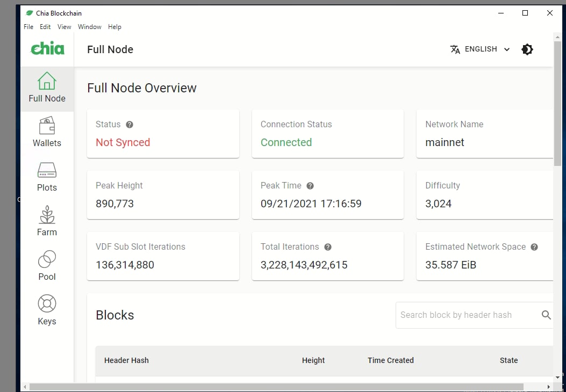566x392 pixels.
Task: Open the File menu
Action: [28, 27]
